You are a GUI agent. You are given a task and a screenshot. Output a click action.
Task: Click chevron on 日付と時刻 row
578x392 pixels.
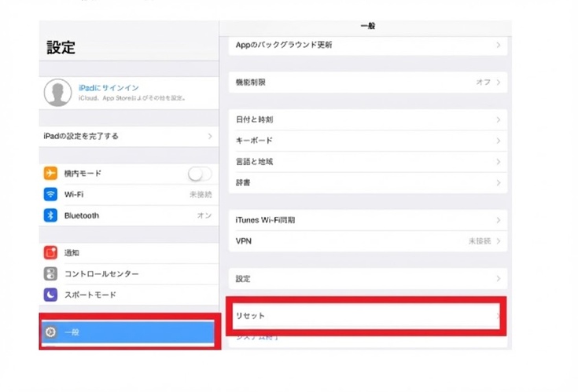499,119
